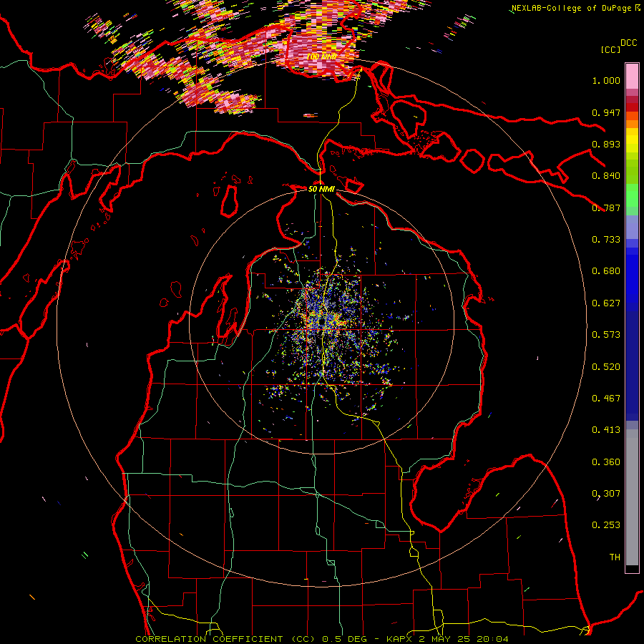Select the 0.947 scale value
The image size is (644, 644).
[606, 112]
